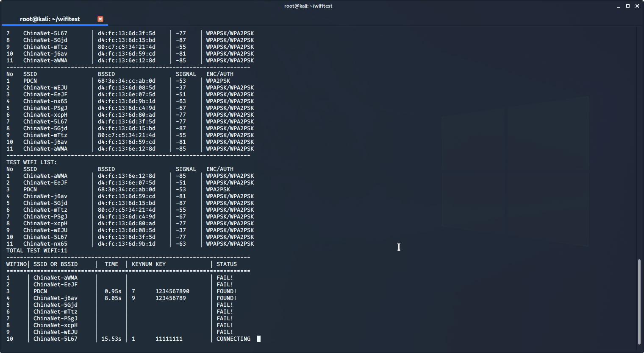Click the "TOTAL TEST WIFI:11" line

click(x=37, y=250)
